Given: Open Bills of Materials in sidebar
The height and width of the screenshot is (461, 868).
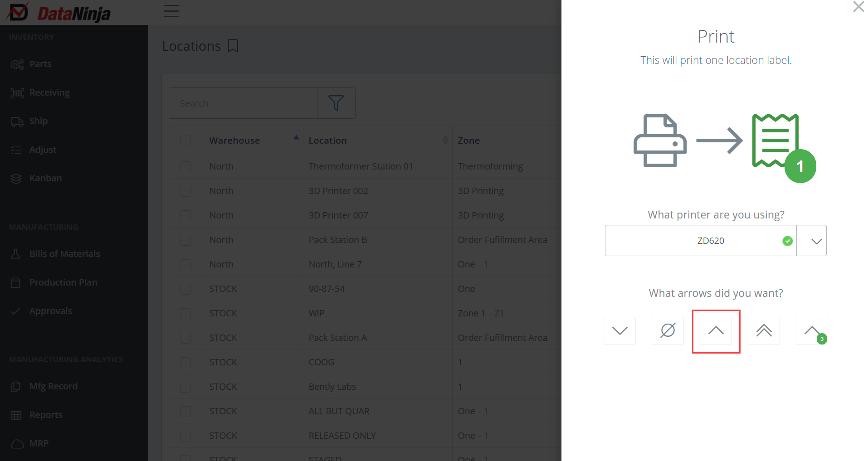Looking at the screenshot, I should click(64, 254).
